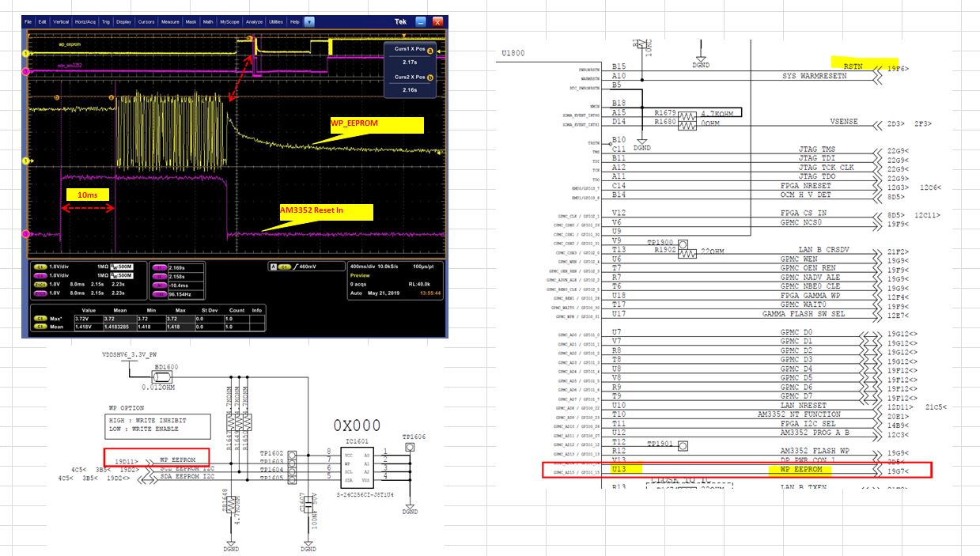Click the AM3352 Reset In callout label
The image size is (980, 556).
pyautogui.click(x=325, y=211)
